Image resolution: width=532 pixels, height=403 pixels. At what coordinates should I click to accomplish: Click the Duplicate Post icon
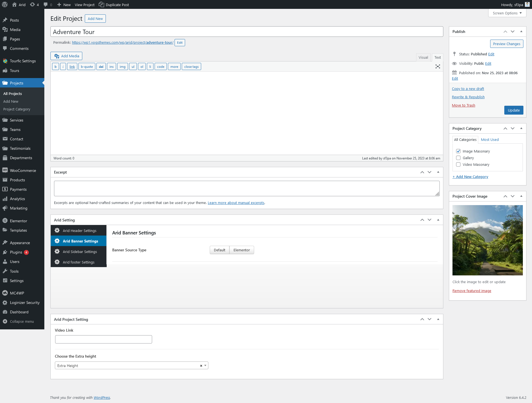click(x=101, y=4)
